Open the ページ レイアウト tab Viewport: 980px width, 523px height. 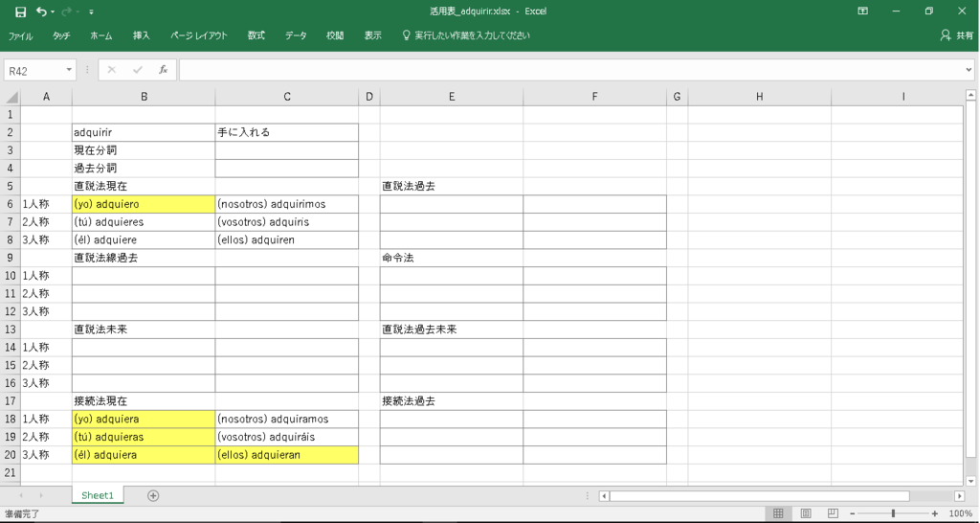coord(199,35)
